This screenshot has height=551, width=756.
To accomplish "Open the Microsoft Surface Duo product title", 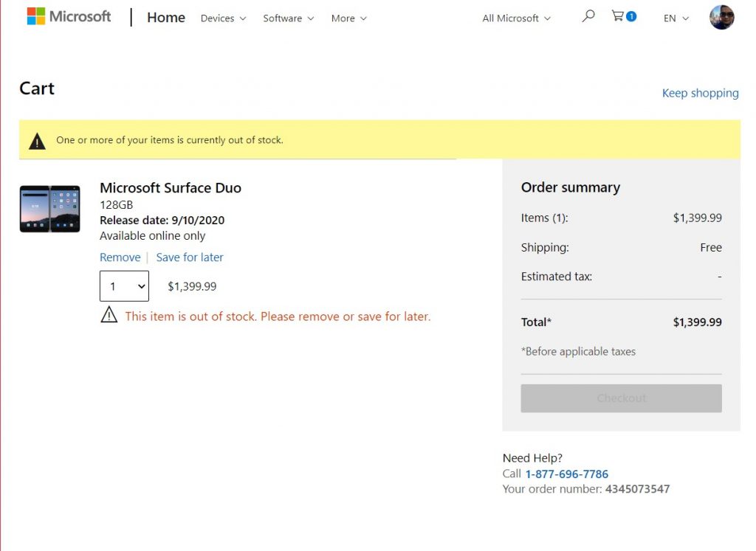I will [171, 188].
